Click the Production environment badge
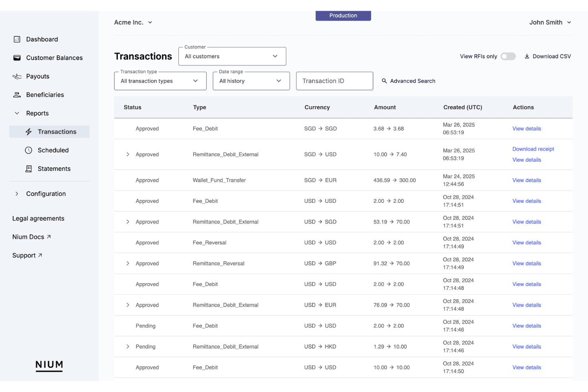This screenshot has height=392, width=588. pos(343,15)
